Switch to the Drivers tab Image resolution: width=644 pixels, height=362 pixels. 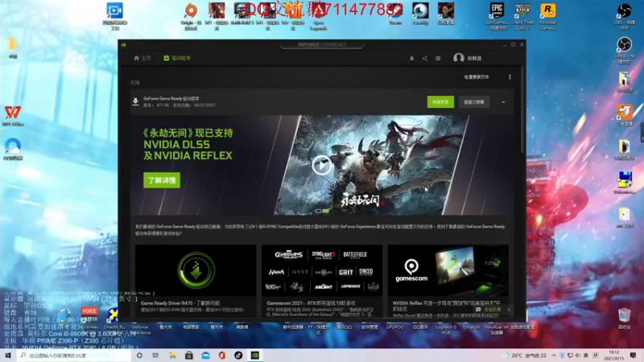click(x=177, y=58)
